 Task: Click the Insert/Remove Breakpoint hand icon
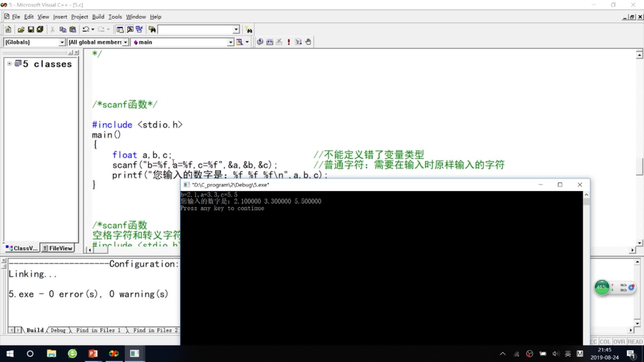tap(308, 42)
